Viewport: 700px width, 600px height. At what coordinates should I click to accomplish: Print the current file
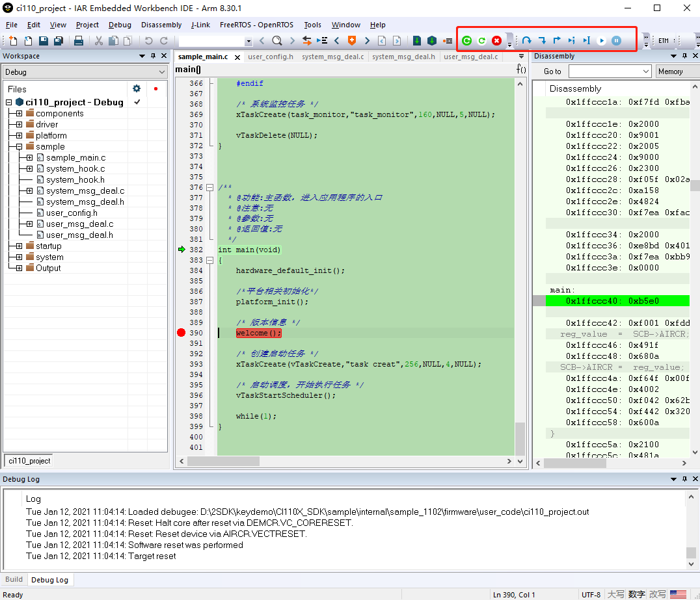coord(79,41)
